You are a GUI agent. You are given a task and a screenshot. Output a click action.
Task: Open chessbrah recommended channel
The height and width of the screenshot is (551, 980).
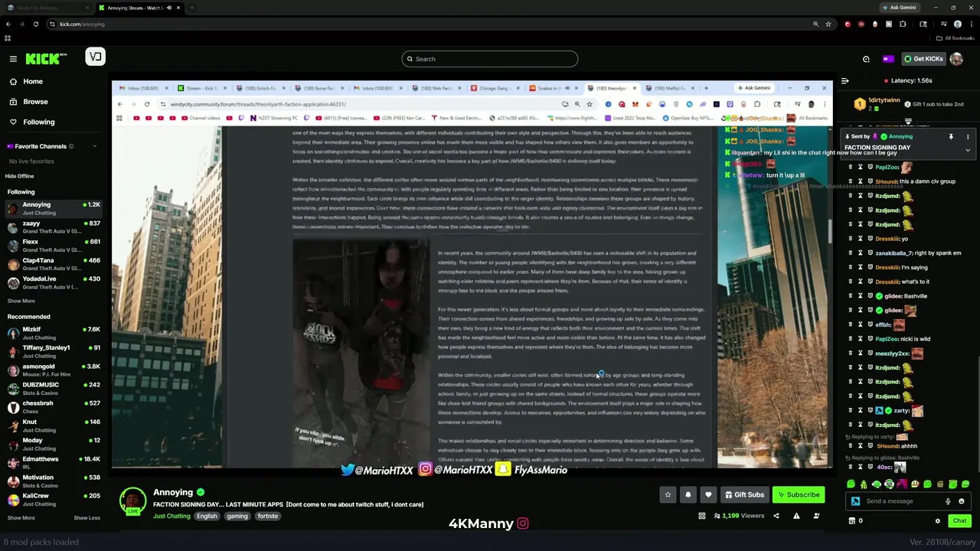coord(54,407)
